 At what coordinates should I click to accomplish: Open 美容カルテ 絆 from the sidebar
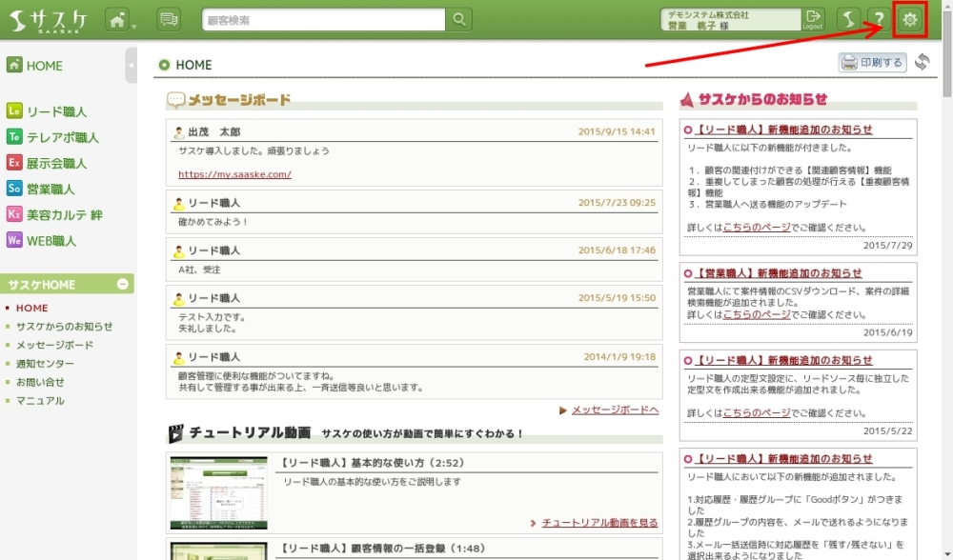pos(64,215)
